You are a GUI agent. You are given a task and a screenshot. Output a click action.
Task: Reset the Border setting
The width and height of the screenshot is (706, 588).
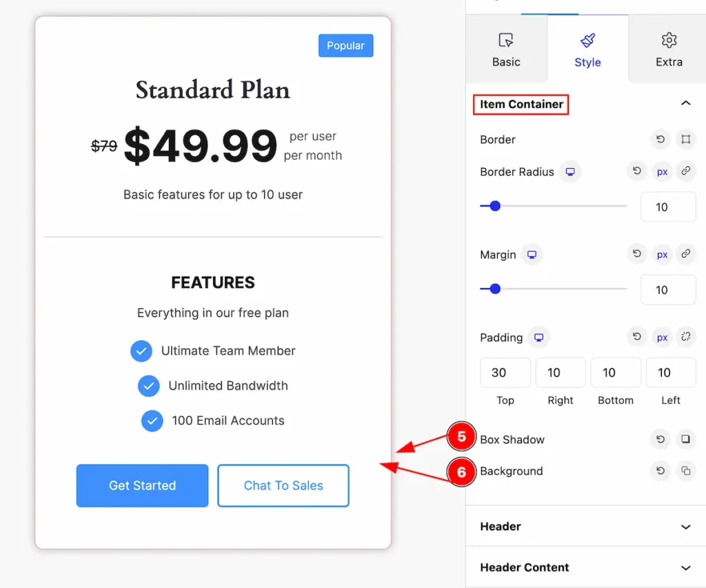[x=660, y=139]
